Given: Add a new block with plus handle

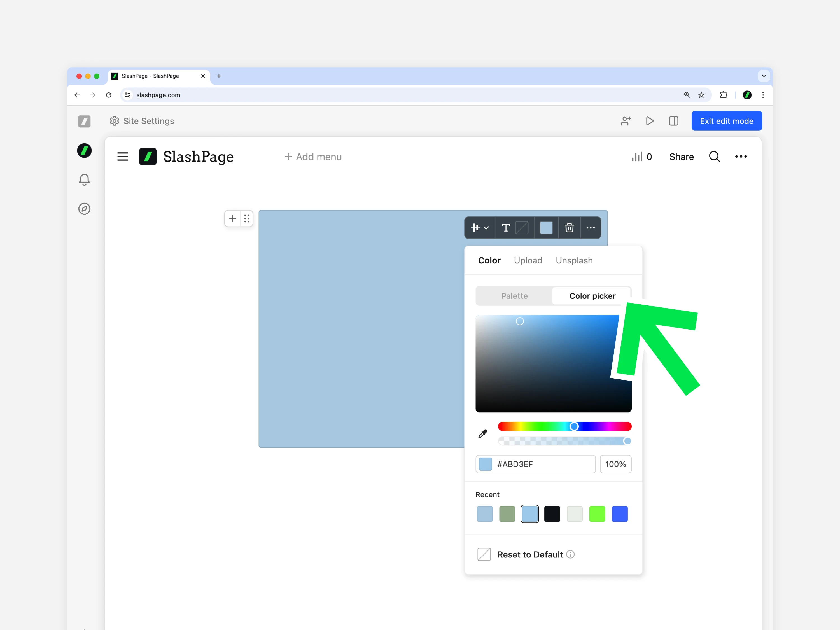Looking at the screenshot, I should click(233, 218).
